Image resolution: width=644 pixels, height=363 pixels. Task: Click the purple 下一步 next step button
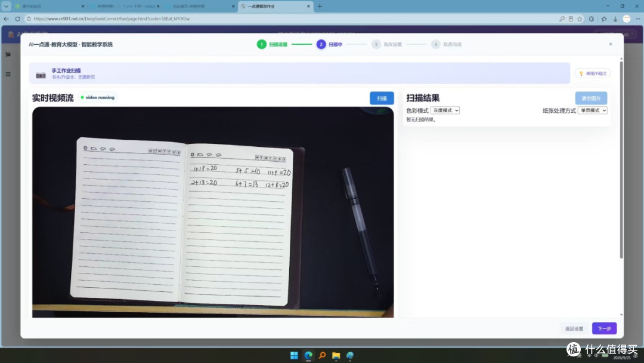click(604, 328)
